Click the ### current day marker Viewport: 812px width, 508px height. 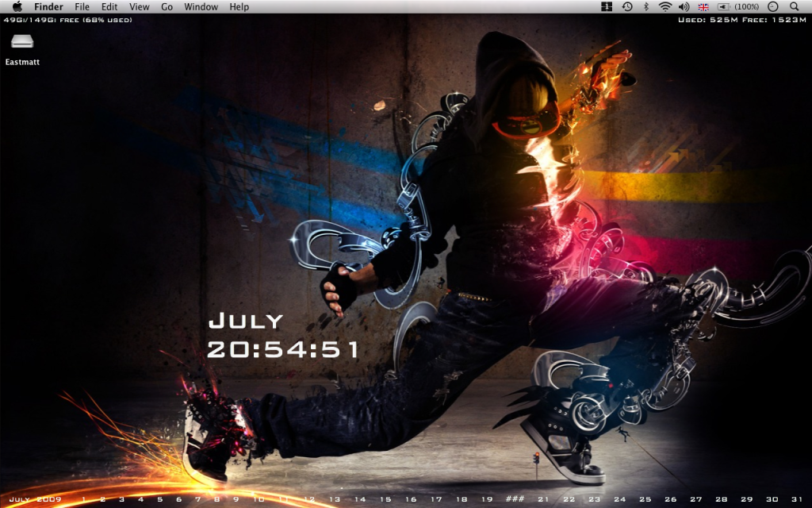coord(515,499)
